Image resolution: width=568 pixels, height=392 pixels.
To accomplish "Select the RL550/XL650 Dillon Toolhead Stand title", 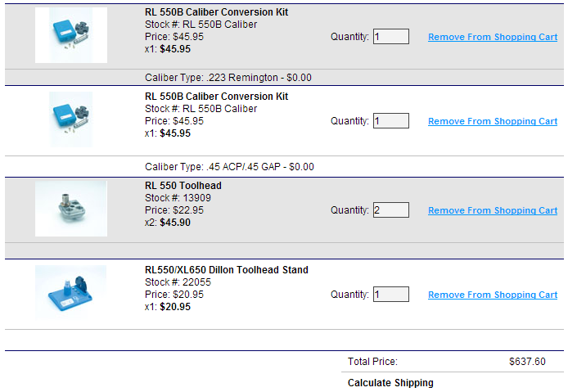I will 227,270.
